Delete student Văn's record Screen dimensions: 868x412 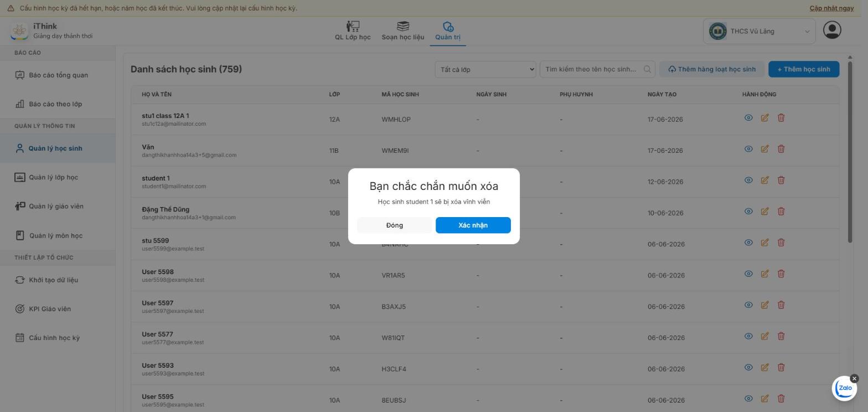pos(781,149)
